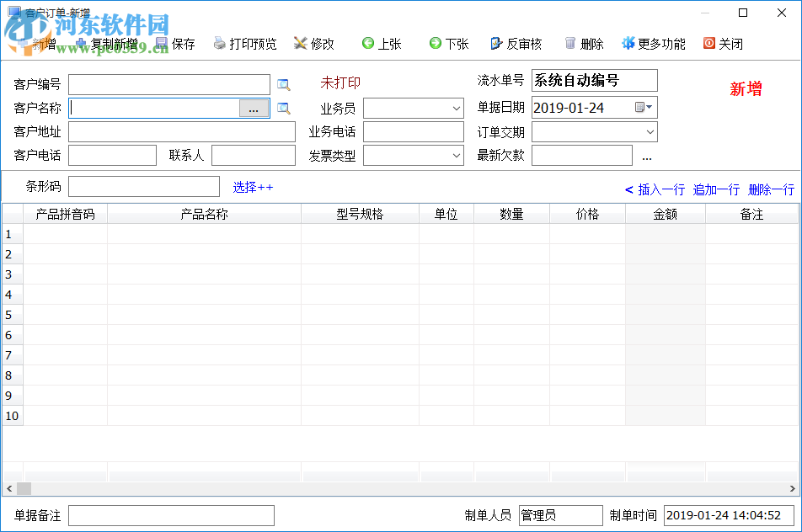Image resolution: width=802 pixels, height=532 pixels.
Task: Click the 修改 (Modify) toolbar icon
Action: pyautogui.click(x=314, y=43)
